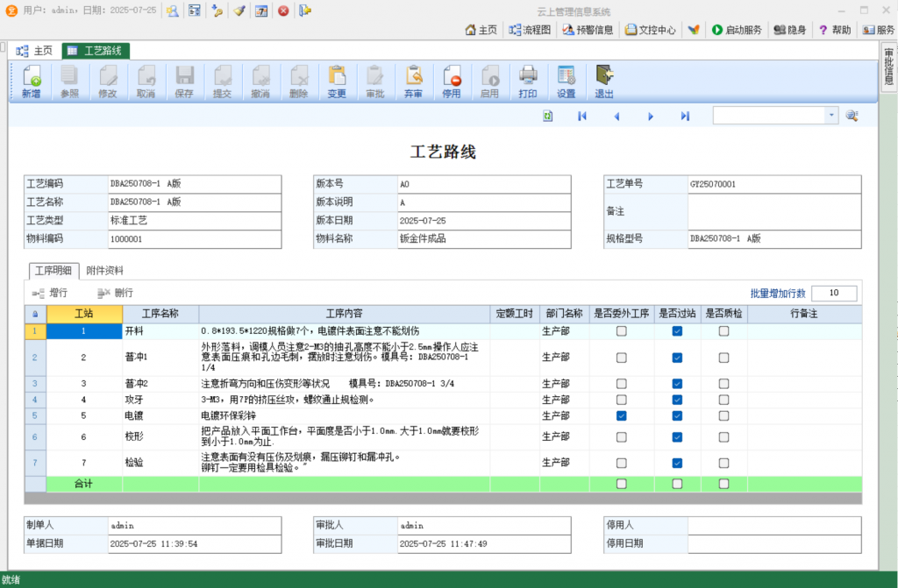Open 文控中心 in top menu

(651, 30)
